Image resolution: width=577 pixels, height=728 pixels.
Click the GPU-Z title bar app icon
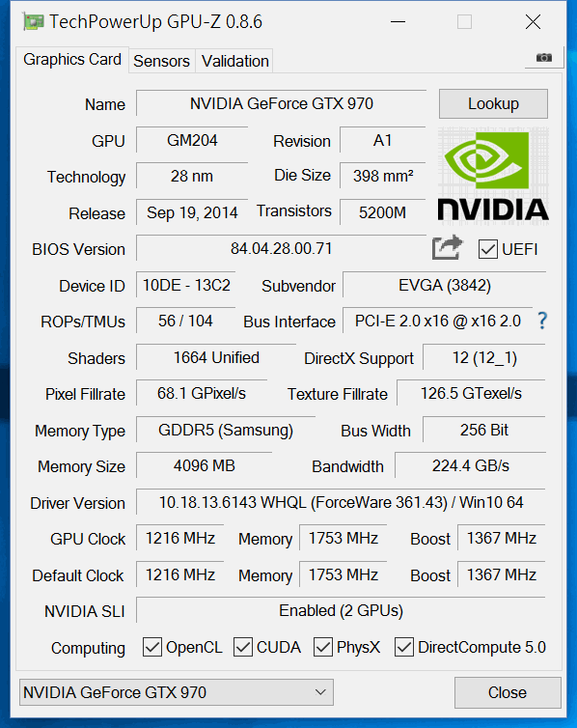34,22
